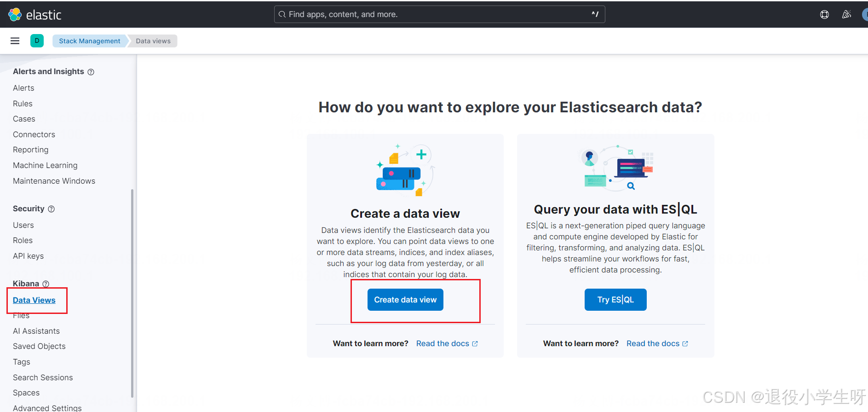This screenshot has height=412, width=868.
Task: Click the Create a data view heading
Action: (x=405, y=214)
